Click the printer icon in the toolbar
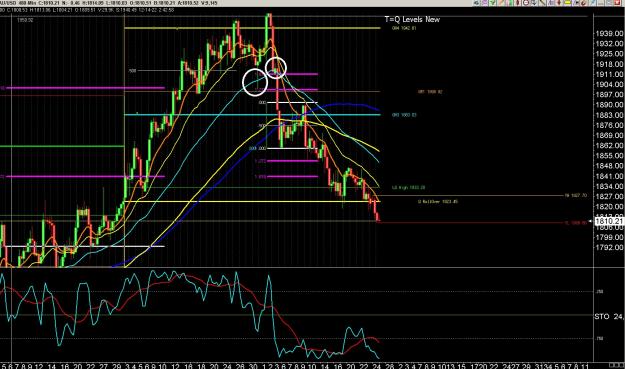 tap(476, 2)
